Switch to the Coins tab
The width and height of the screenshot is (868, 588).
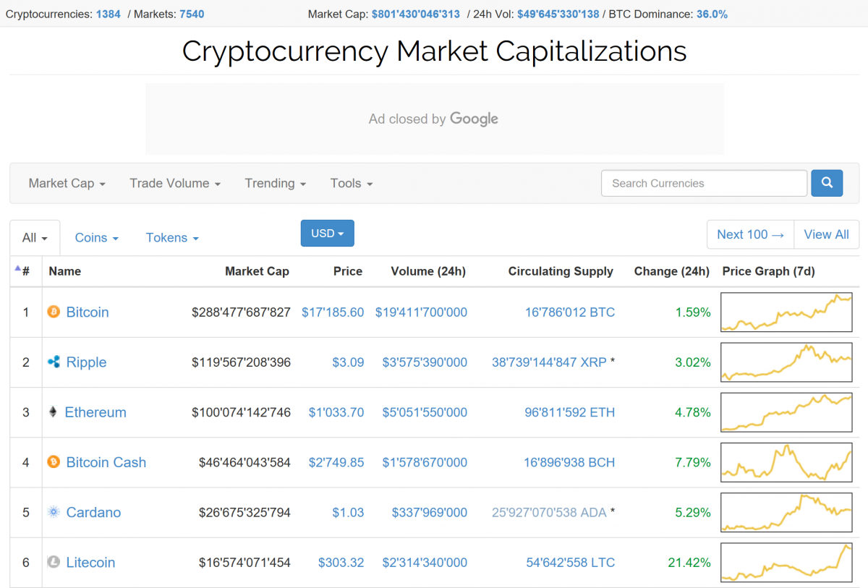click(96, 237)
